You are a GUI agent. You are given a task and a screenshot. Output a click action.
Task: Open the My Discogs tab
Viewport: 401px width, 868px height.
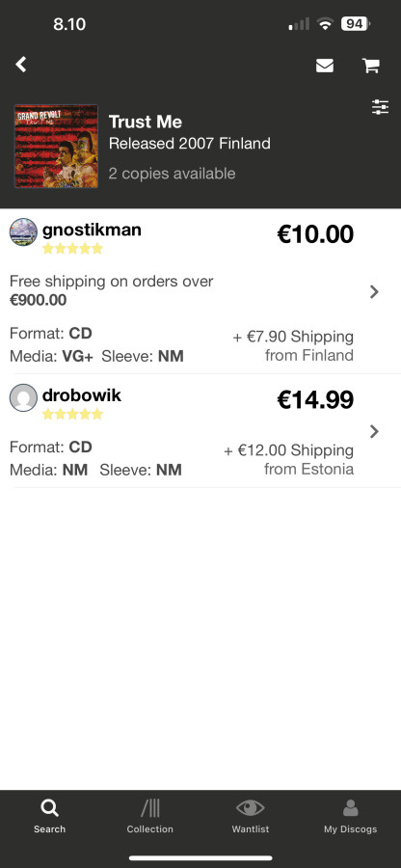click(350, 817)
